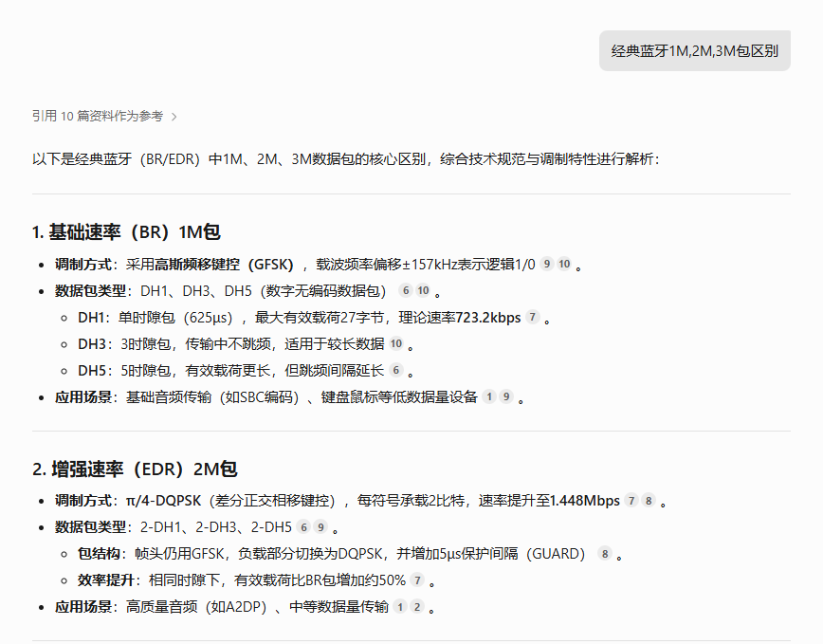This screenshot has height=644, width=823.
Task: Open citation 7 after 1.448Mbps
Action: (631, 501)
